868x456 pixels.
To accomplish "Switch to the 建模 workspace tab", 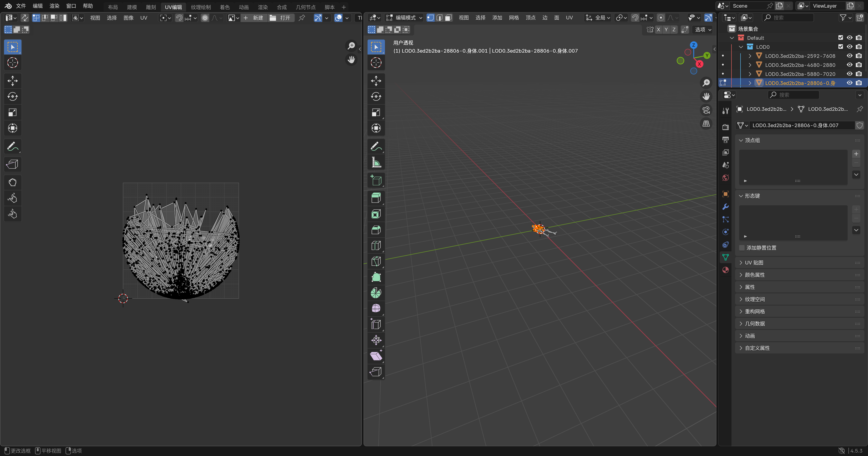I will tap(132, 7).
